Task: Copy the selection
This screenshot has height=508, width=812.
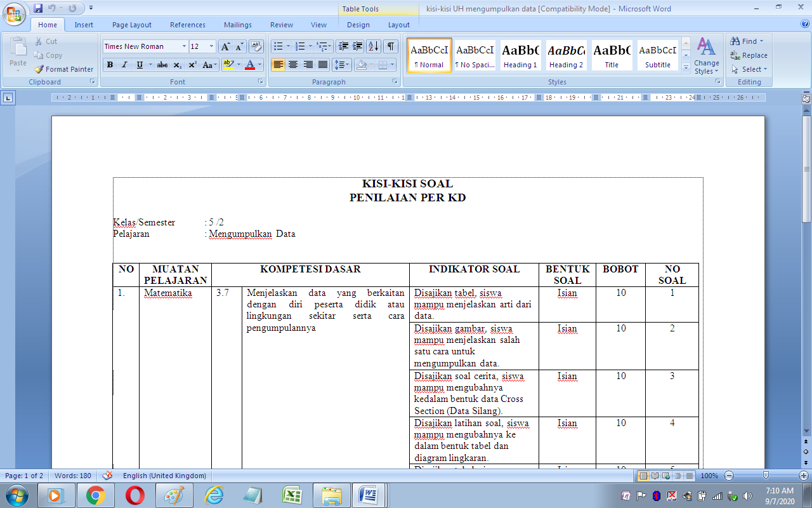Action: click(x=48, y=55)
